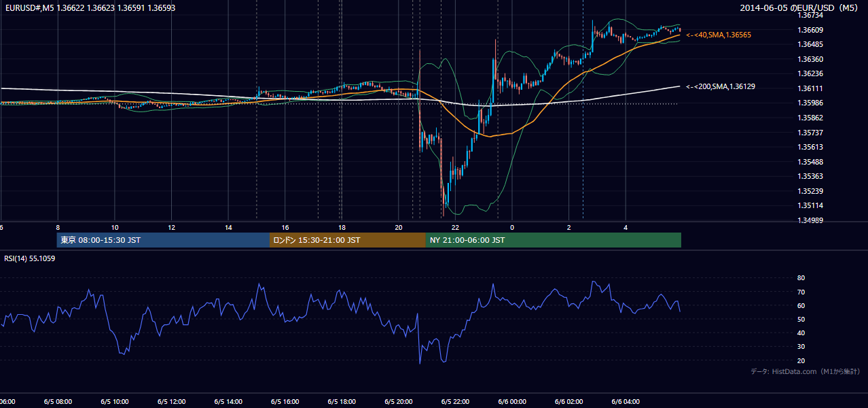The width and height of the screenshot is (868, 408).
Task: Click hour 0 on the price chart axis
Action: tap(512, 228)
